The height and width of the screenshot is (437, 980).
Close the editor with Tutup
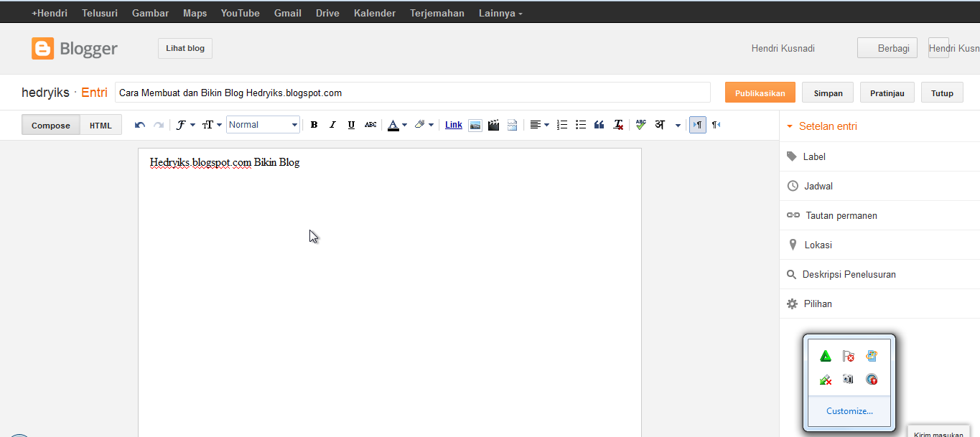click(x=942, y=93)
